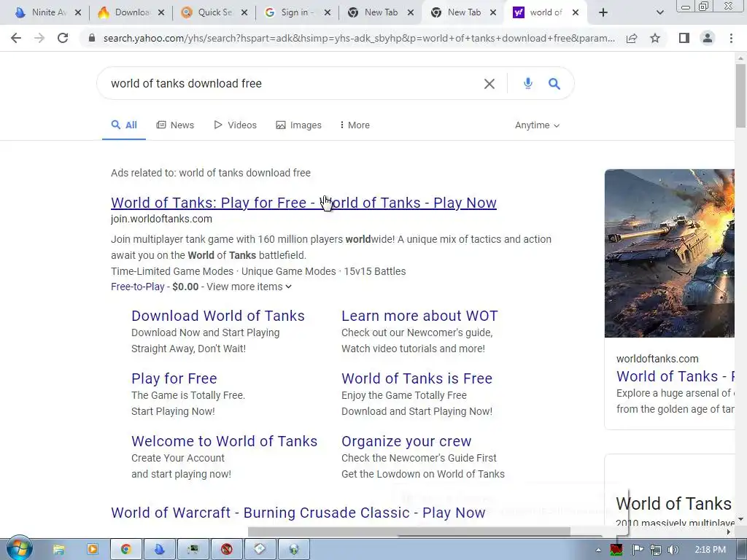Open World of Tanks is Free link

pyautogui.click(x=417, y=378)
